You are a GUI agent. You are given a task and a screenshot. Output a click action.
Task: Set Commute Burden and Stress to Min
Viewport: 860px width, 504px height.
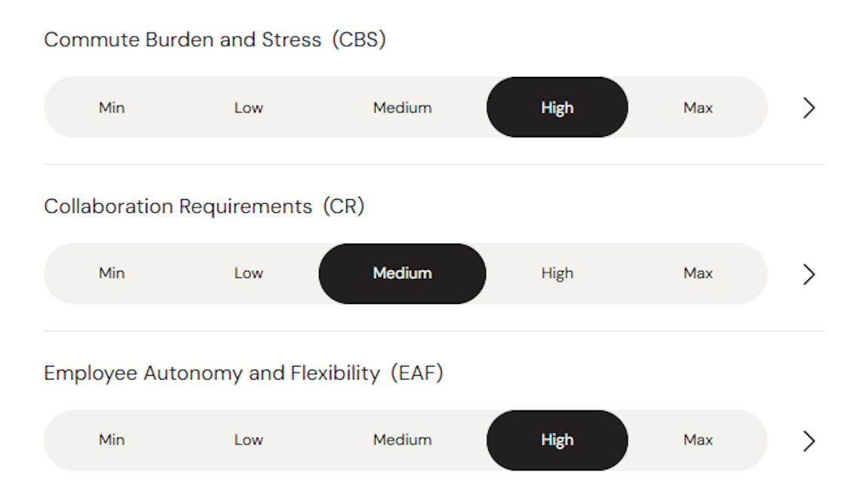pos(112,108)
